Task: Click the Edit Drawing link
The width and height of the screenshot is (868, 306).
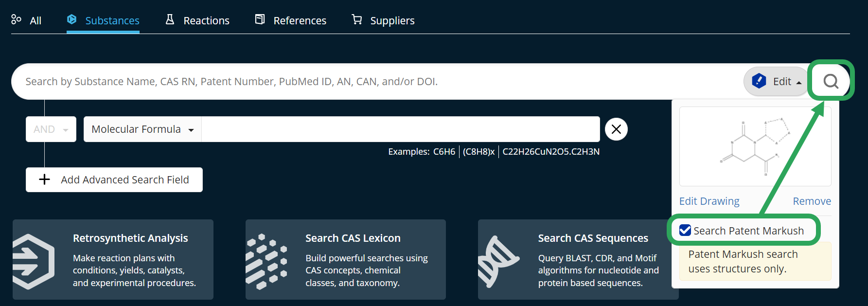Action: (x=709, y=201)
